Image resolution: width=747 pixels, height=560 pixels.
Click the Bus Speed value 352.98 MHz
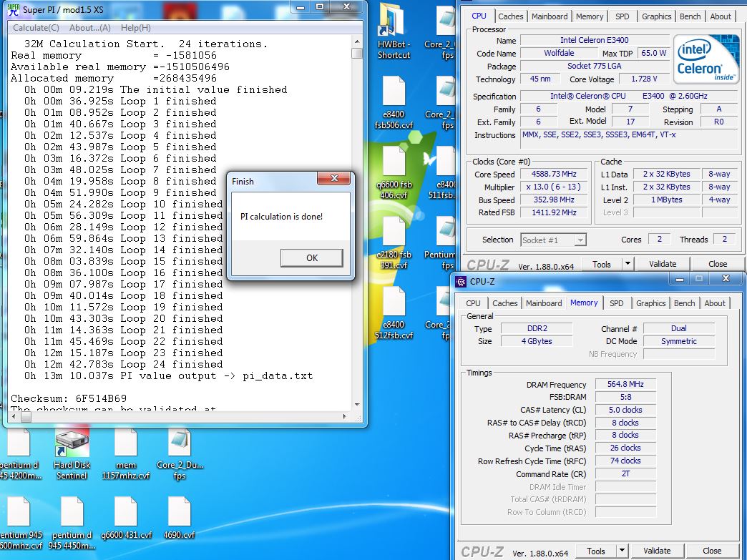[x=554, y=200]
